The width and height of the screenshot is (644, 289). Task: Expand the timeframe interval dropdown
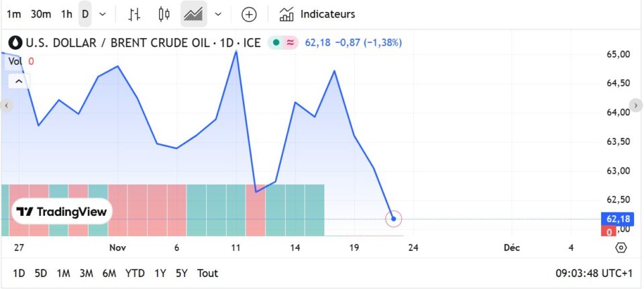[x=103, y=14]
